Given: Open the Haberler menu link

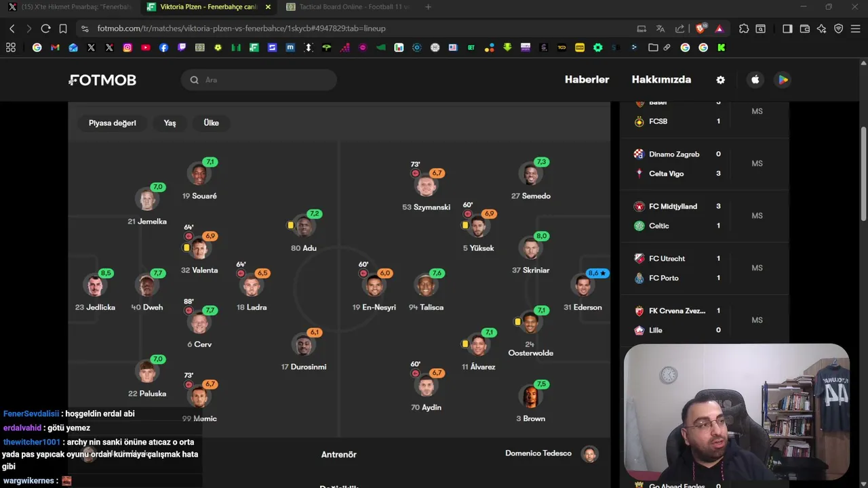Looking at the screenshot, I should [587, 79].
